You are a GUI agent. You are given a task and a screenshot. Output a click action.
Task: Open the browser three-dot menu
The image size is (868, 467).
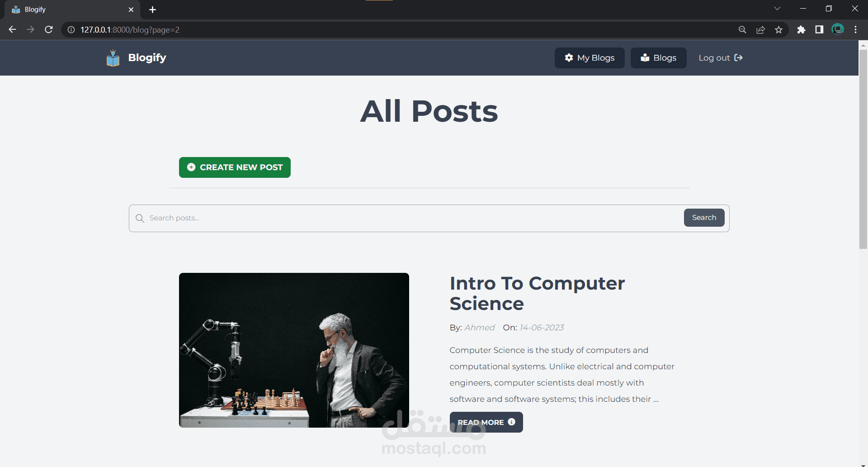click(x=855, y=30)
